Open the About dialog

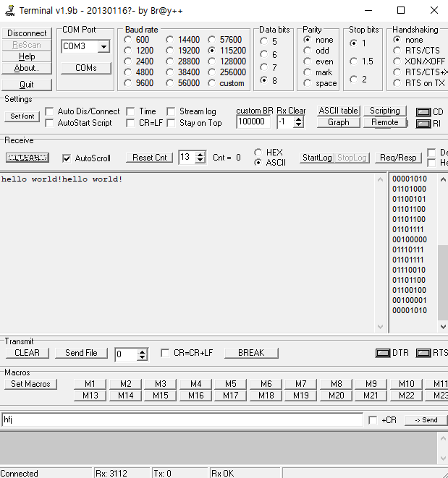tap(27, 68)
